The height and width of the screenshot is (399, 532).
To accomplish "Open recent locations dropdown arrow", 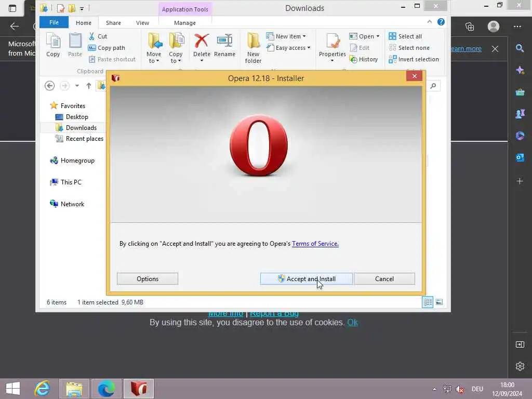I will (x=77, y=86).
